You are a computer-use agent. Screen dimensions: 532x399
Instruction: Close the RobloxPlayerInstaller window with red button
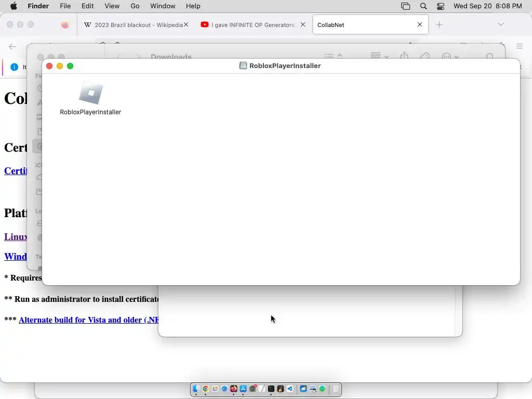click(49, 66)
